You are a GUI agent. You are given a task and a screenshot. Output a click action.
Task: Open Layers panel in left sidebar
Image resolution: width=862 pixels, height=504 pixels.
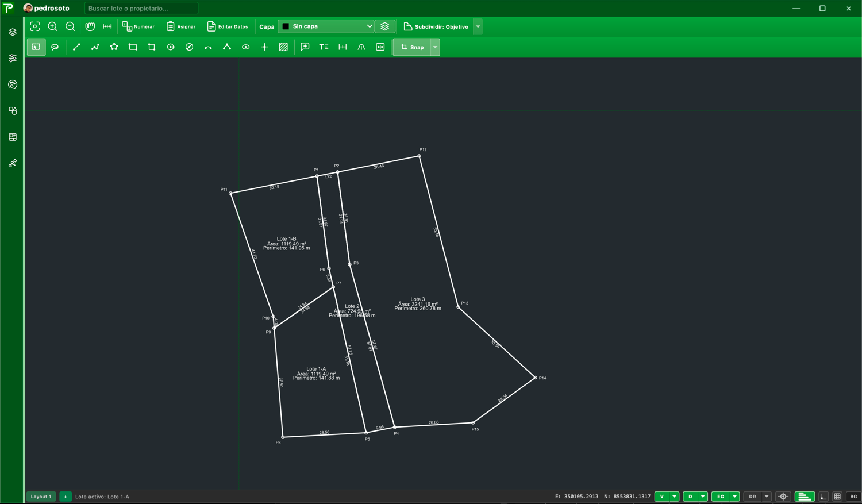(x=13, y=32)
